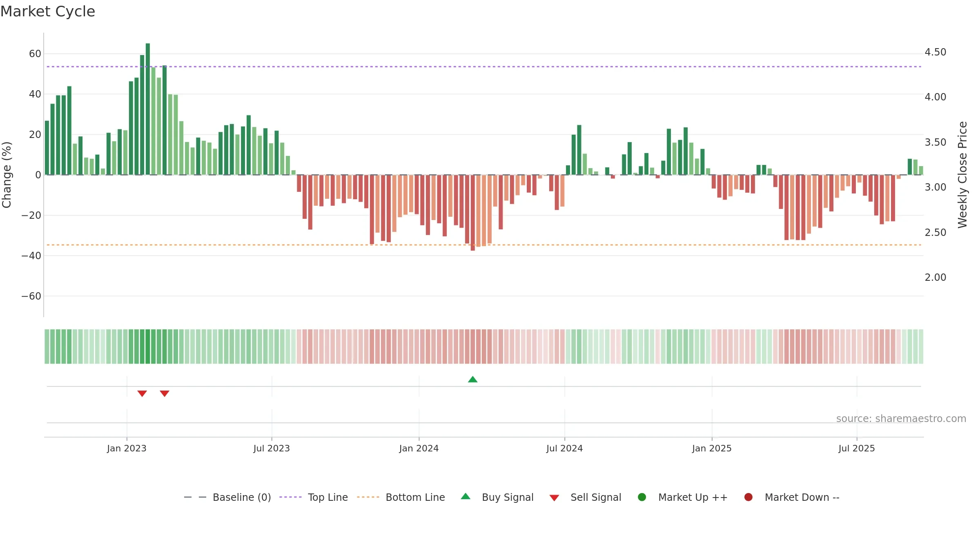Click the Weekly Close Price axis title
The image size is (980, 551).
point(962,175)
